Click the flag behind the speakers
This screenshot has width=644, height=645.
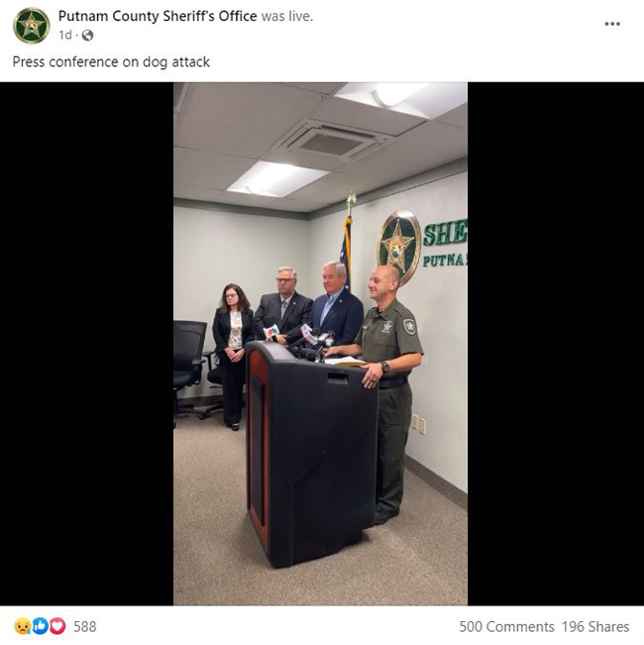pos(347,251)
